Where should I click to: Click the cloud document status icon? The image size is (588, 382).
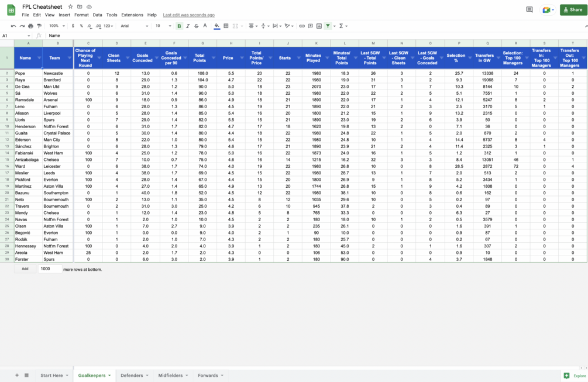pyautogui.click(x=90, y=7)
